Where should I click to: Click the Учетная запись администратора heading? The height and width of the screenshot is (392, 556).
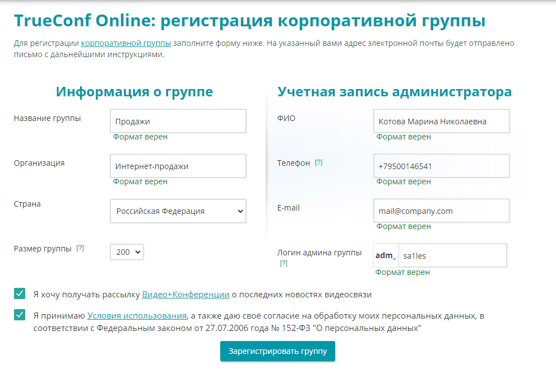tap(395, 91)
